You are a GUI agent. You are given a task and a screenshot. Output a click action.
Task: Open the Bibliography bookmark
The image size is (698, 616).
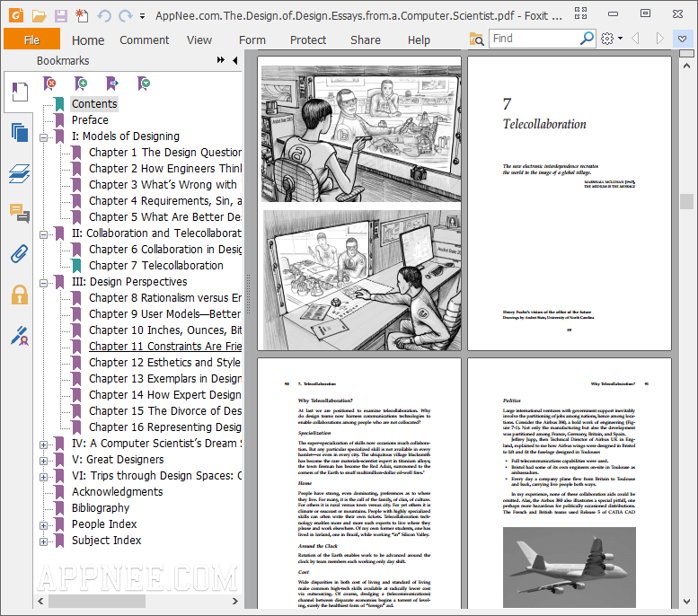point(101,508)
